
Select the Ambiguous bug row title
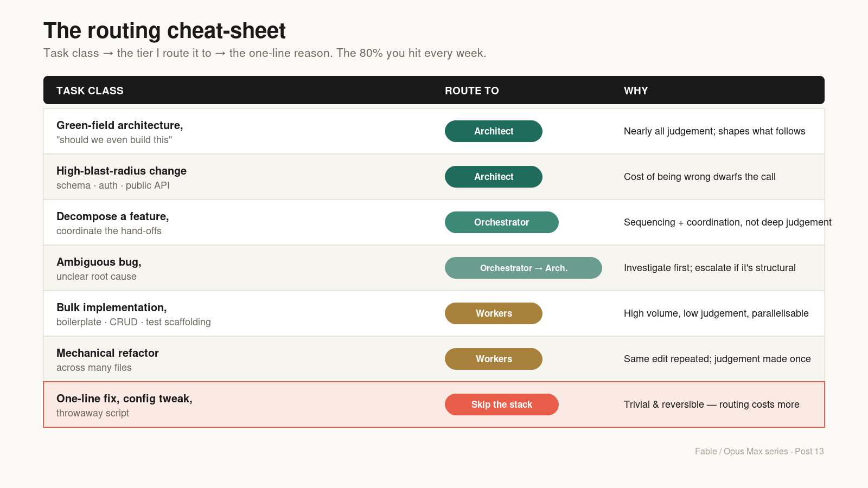pos(99,262)
